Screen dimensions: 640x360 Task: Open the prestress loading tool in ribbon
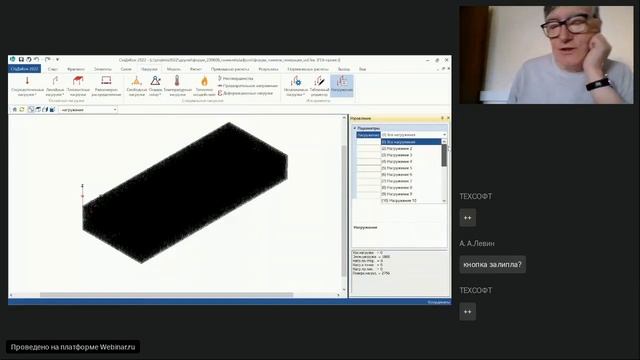(247, 86)
